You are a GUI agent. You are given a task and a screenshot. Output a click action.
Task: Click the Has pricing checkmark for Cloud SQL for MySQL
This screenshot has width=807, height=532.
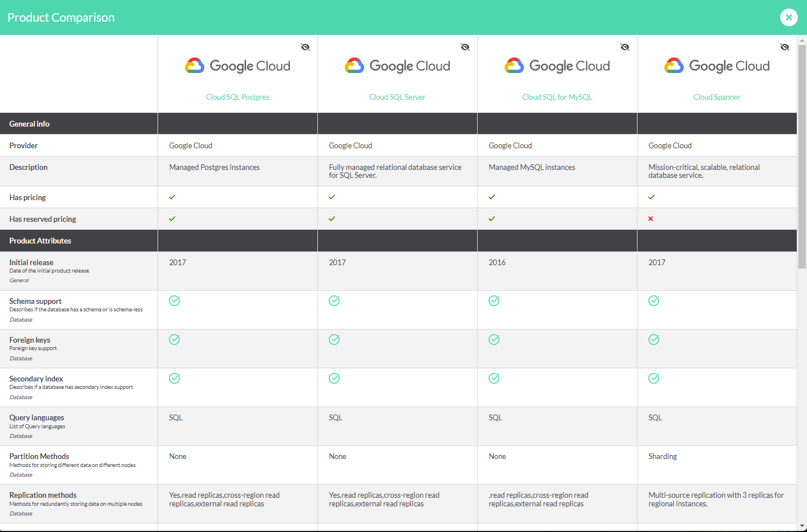click(492, 197)
